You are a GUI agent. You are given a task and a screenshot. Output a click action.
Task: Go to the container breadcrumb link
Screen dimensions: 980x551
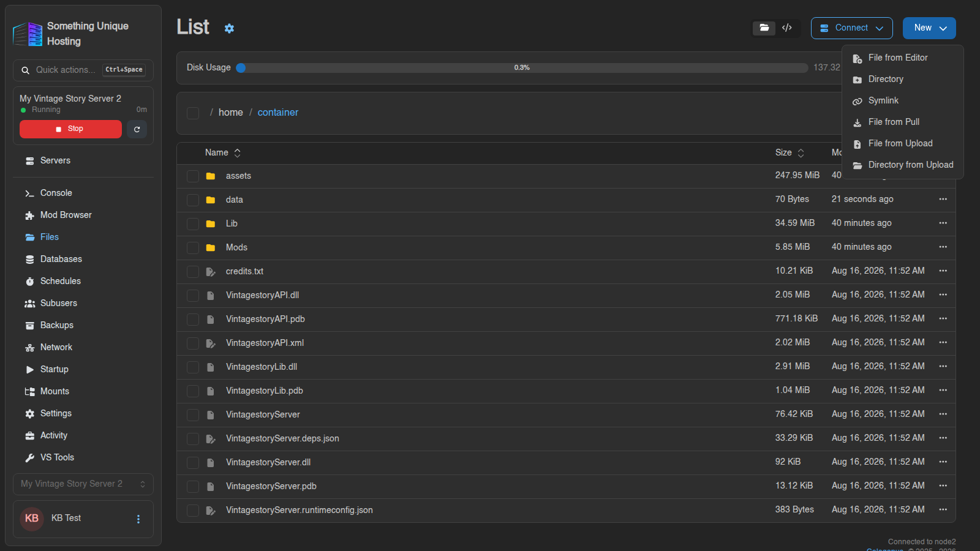click(x=278, y=113)
